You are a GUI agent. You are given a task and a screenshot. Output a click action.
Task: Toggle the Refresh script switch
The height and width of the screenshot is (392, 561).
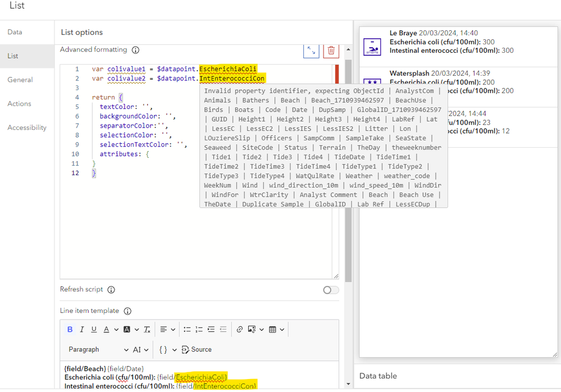[331, 290]
